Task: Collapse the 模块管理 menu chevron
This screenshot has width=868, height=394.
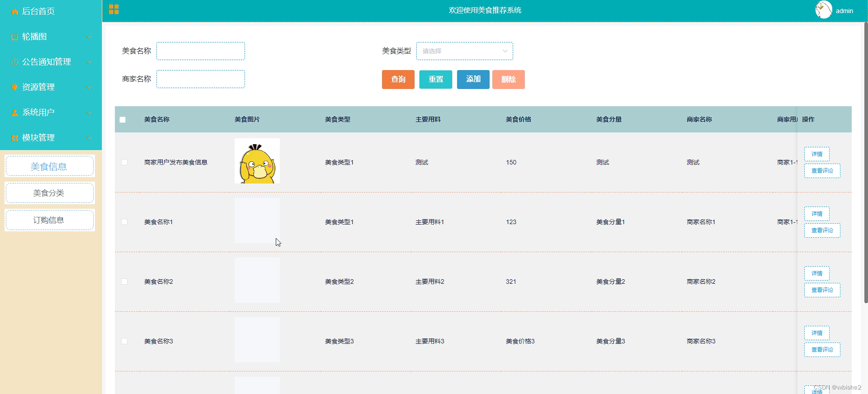Action: [89, 138]
